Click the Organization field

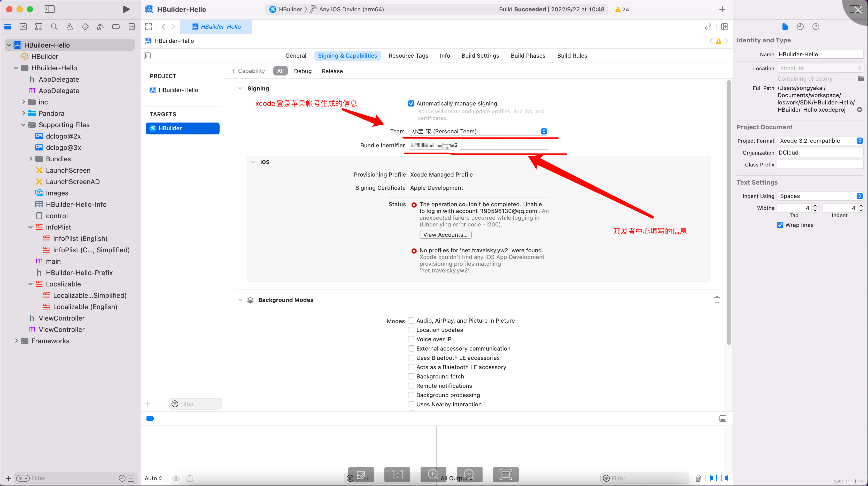click(820, 153)
